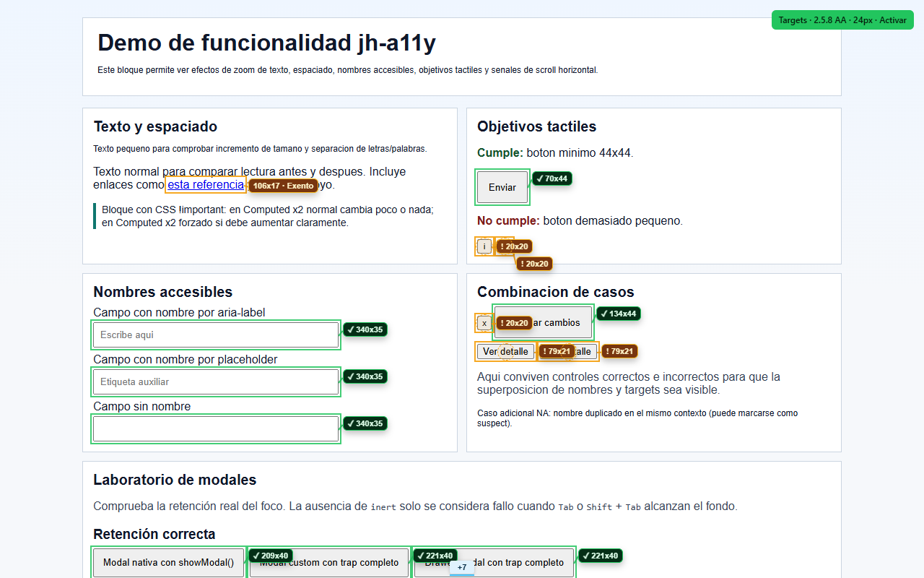924x578 pixels.
Task: Click the '209x40' size badge
Action: point(271,556)
